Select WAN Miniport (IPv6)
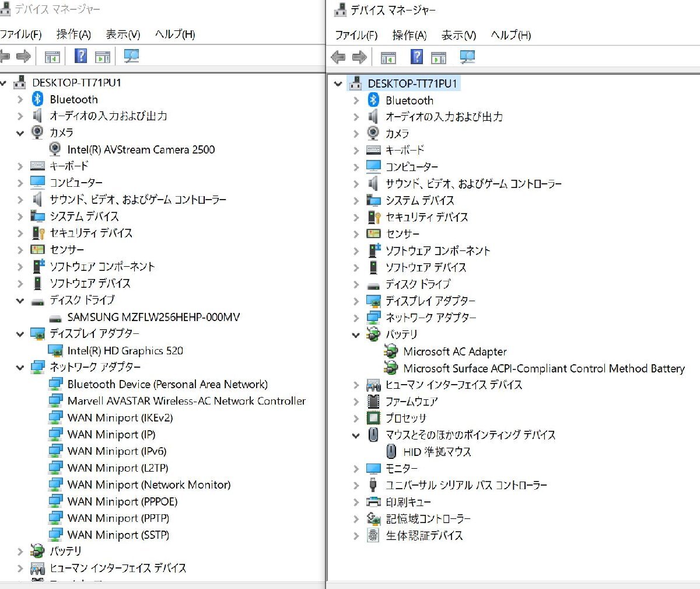Viewport: 700px width, 589px height. [x=117, y=451]
